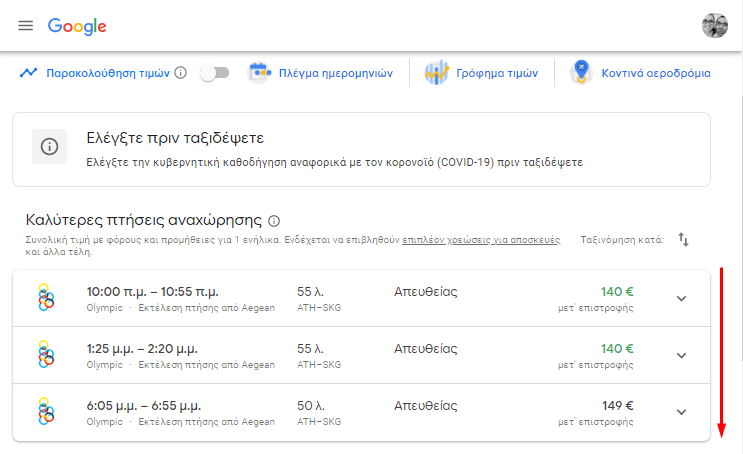743x454 pixels.
Task: Open the Ελέγξτε πριν ταξιδέψετε advisory card
Action: pos(361,149)
